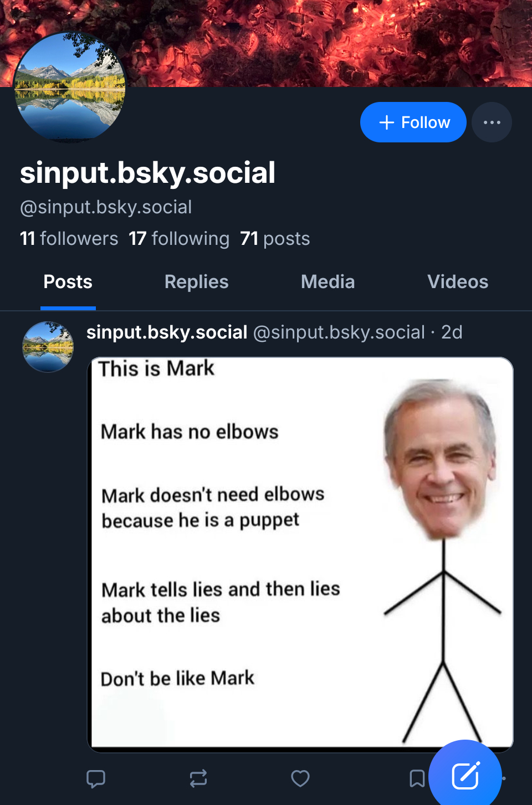The image size is (532, 805).
Task: Like the Mark post with the heart icon
Action: (300, 778)
